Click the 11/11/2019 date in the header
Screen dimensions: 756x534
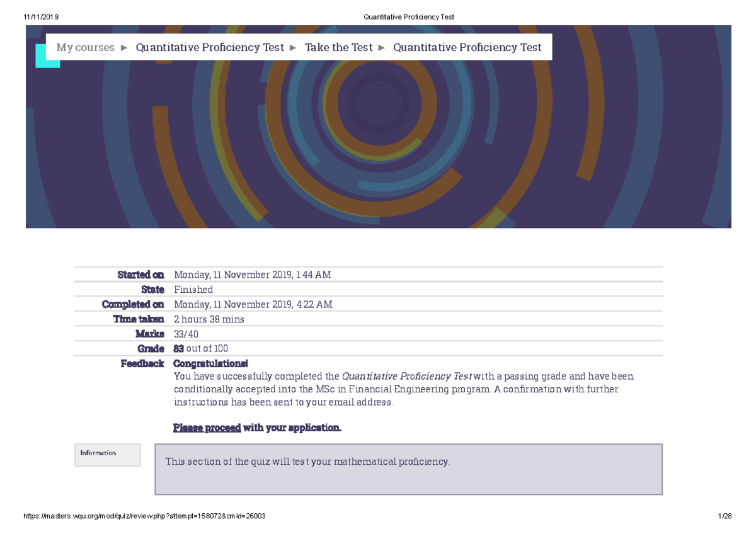click(41, 17)
